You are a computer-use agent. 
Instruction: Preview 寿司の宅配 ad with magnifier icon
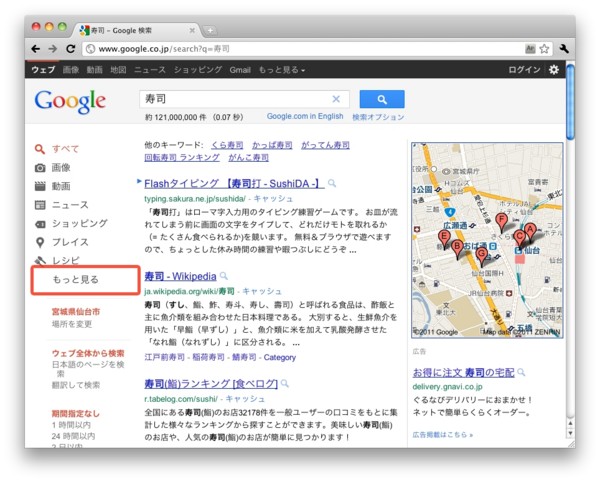[x=521, y=372]
